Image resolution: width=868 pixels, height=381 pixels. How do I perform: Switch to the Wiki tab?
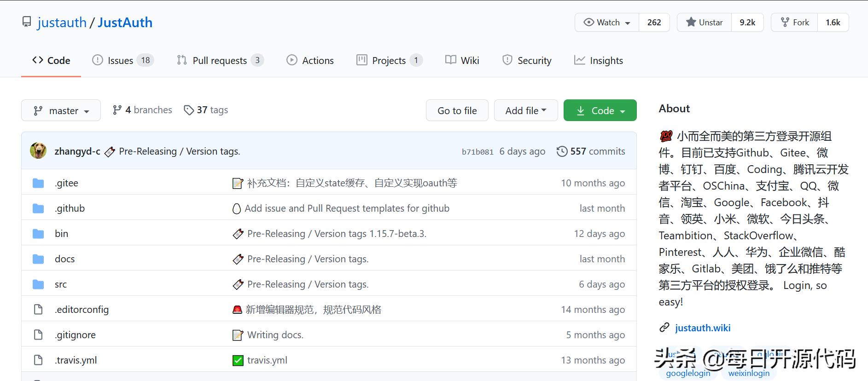point(462,60)
